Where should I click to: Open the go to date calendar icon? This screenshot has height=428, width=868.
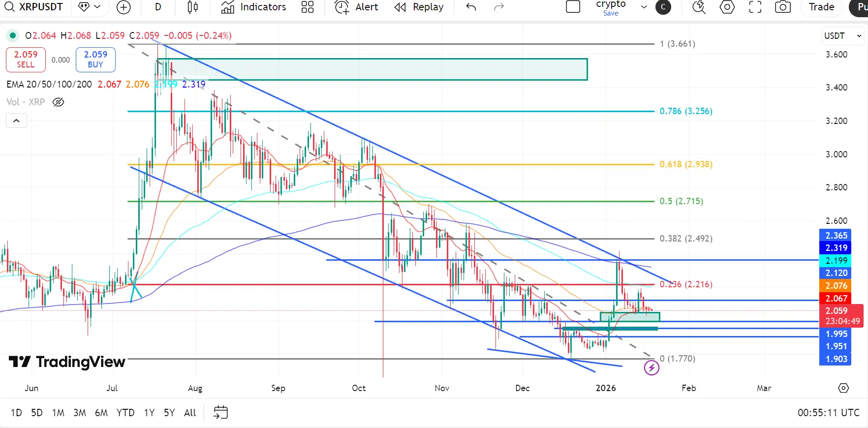(x=221, y=412)
